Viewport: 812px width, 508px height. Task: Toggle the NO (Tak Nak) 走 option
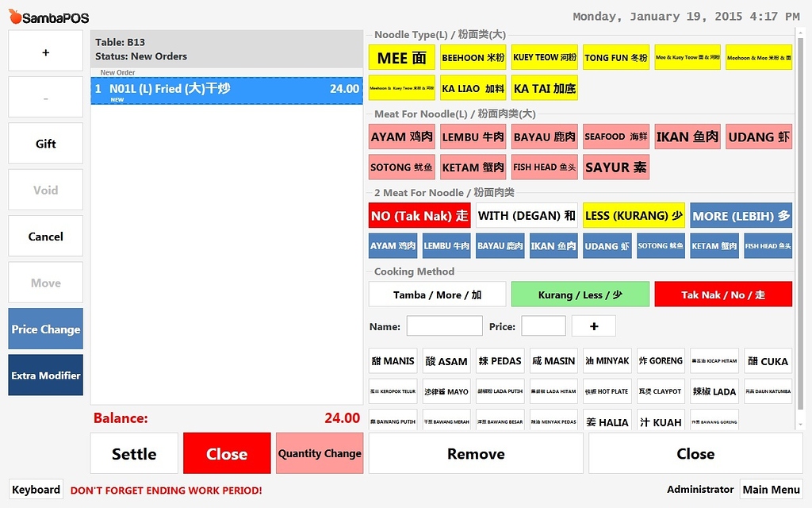tap(419, 215)
